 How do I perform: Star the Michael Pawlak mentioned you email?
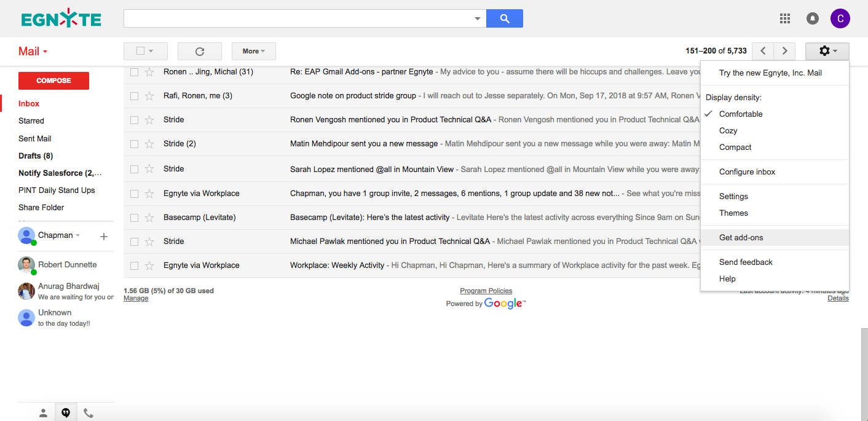coord(149,242)
